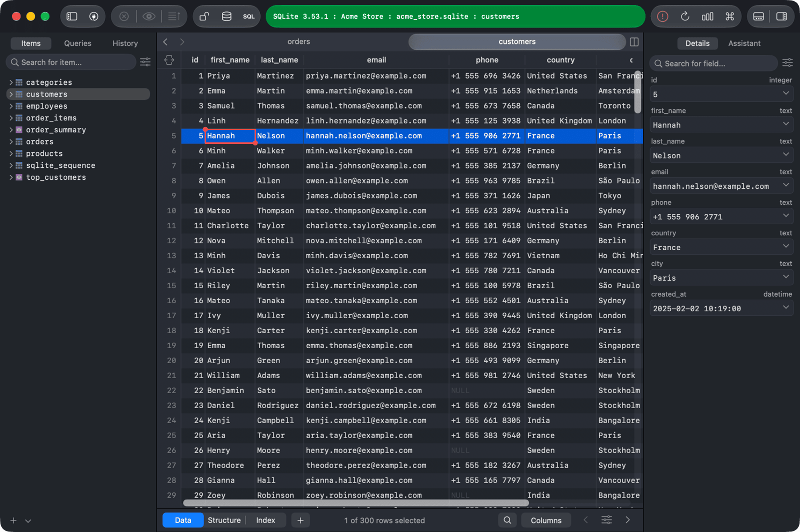Click the cancel circle-x icon in toolbar
This screenshot has height=532, width=800.
point(124,16)
